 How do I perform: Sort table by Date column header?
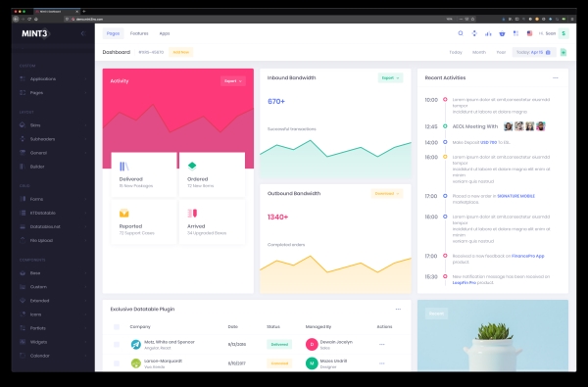coord(233,327)
